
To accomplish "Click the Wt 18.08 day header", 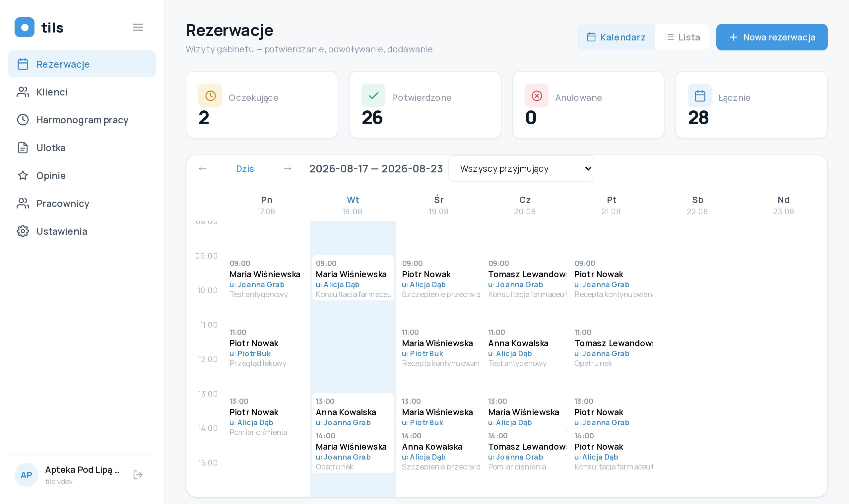I will pos(353,205).
